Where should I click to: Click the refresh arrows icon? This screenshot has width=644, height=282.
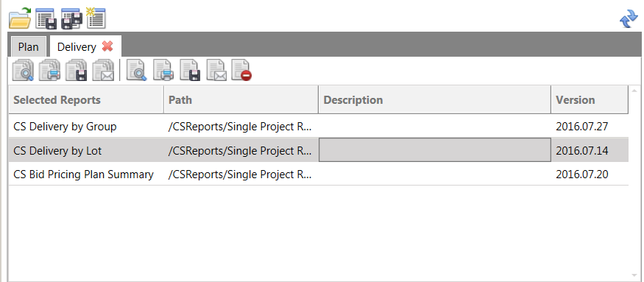coord(629,19)
